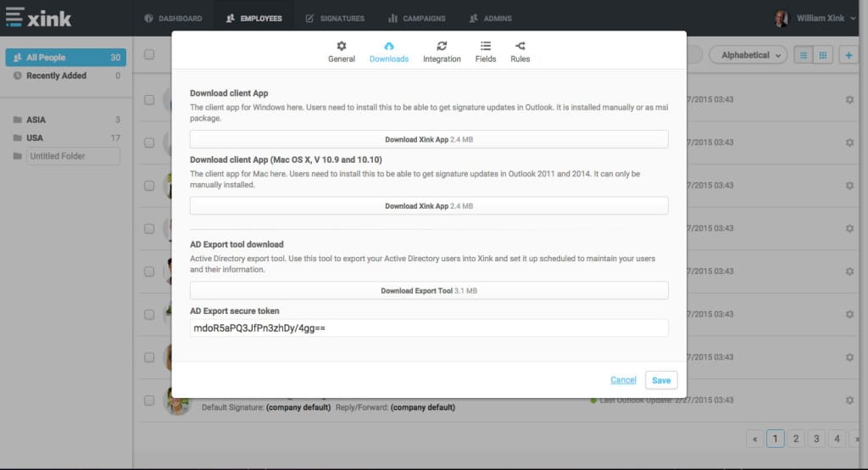868x470 pixels.
Task: Switch to the General settings tab
Action: (342, 52)
